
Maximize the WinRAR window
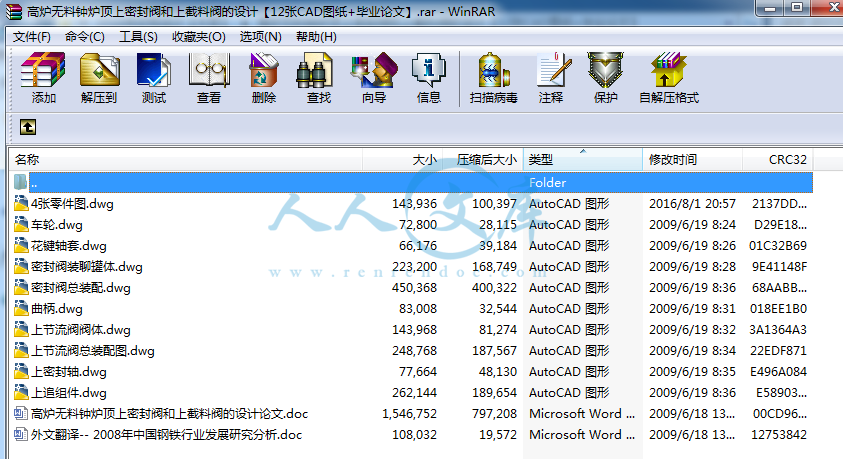797,8
